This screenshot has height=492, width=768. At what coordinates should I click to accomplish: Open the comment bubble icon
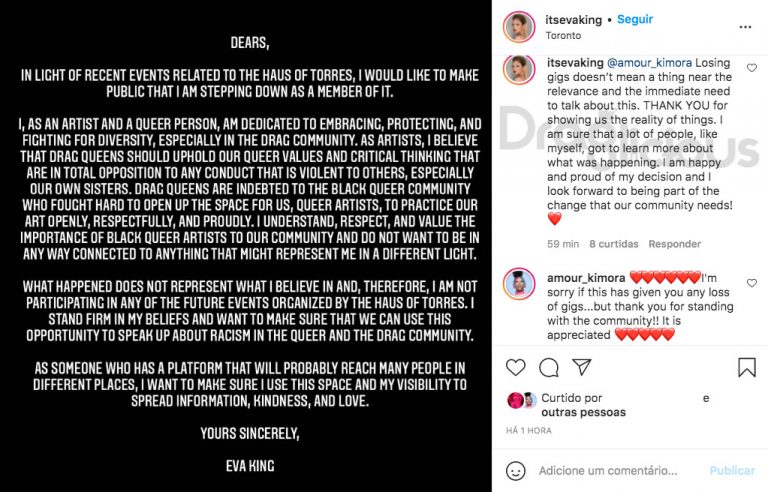pyautogui.click(x=549, y=367)
